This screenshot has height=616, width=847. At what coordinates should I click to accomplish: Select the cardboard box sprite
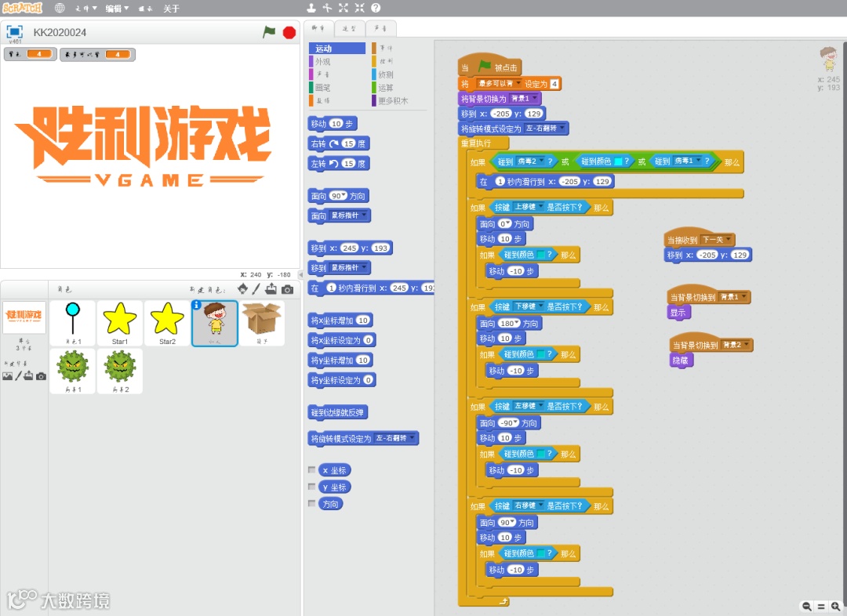click(262, 323)
